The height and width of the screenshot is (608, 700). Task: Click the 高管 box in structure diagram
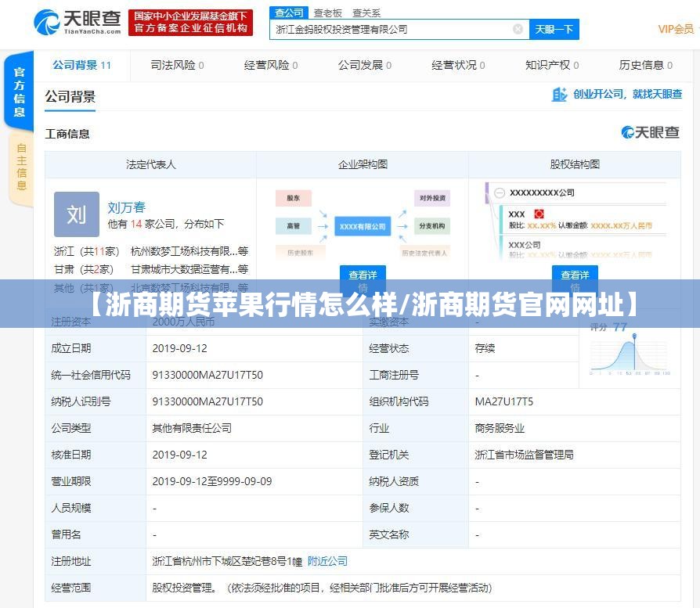click(294, 226)
